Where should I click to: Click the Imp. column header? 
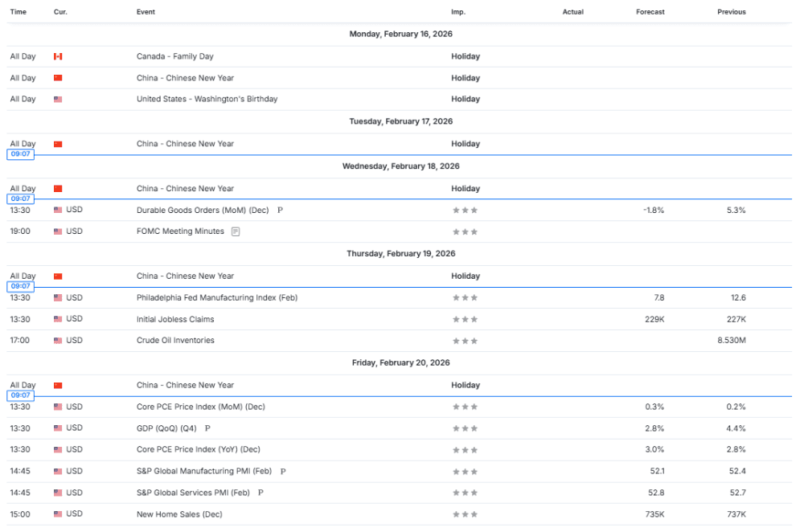click(x=458, y=12)
